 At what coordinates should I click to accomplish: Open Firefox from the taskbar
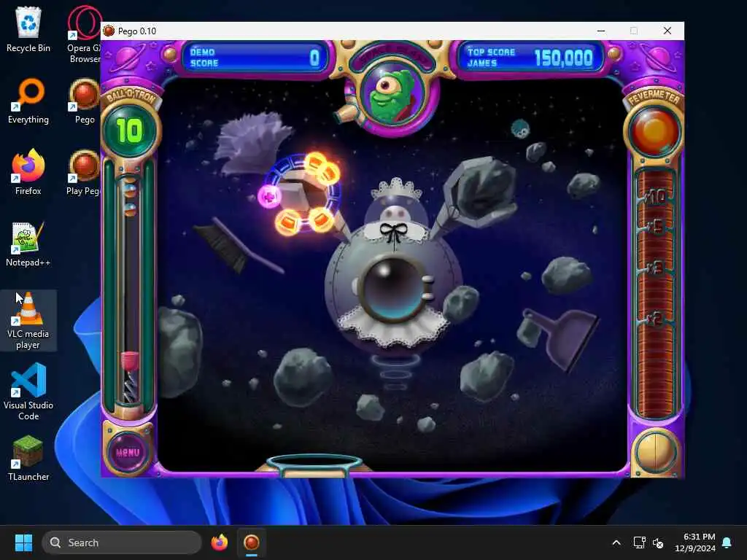coord(219,542)
